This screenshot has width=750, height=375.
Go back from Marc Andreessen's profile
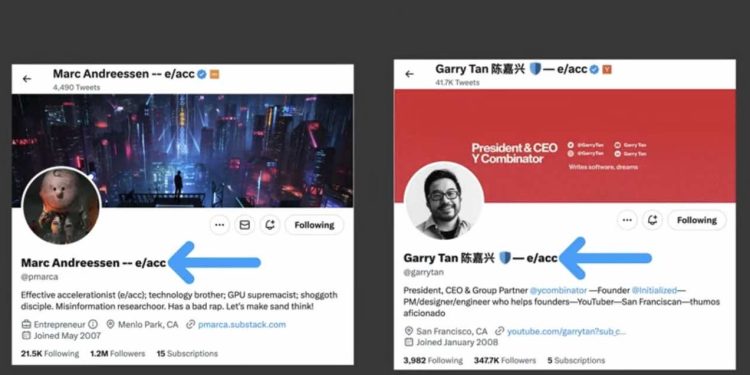tap(27, 79)
